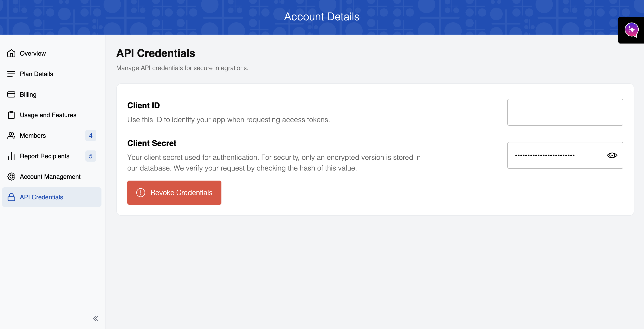Click the Account Management gear icon

click(11, 176)
